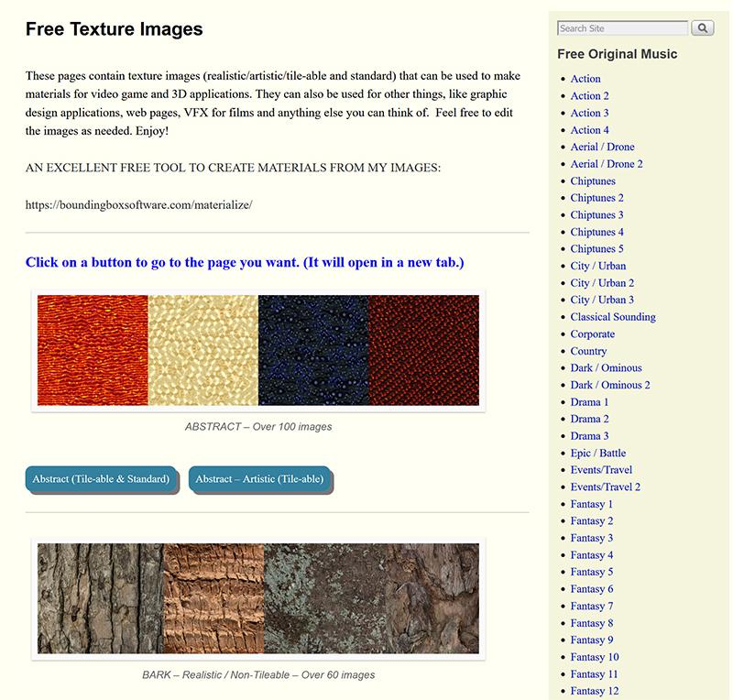
Task: Visit Events/Travel 2 music link
Action: point(606,487)
